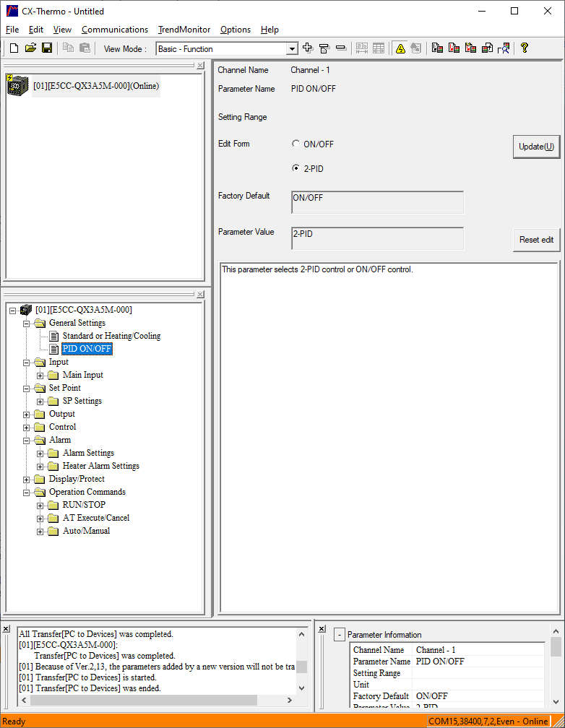This screenshot has height=728, width=565.
Task: Expand the SP Settings folder
Action: (x=40, y=402)
